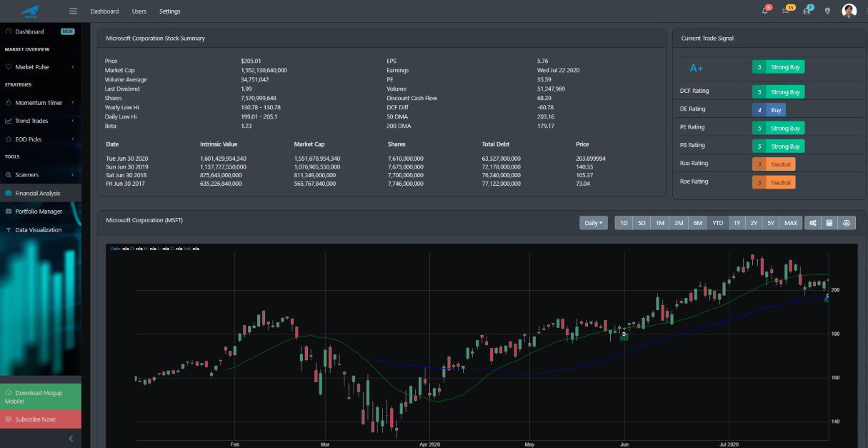Open the user profile avatar
This screenshot has width=868, height=448.
click(x=849, y=11)
